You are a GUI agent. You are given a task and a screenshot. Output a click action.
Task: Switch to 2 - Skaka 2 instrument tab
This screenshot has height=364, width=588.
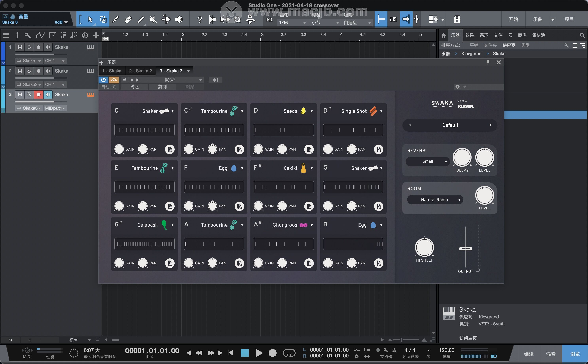point(140,71)
